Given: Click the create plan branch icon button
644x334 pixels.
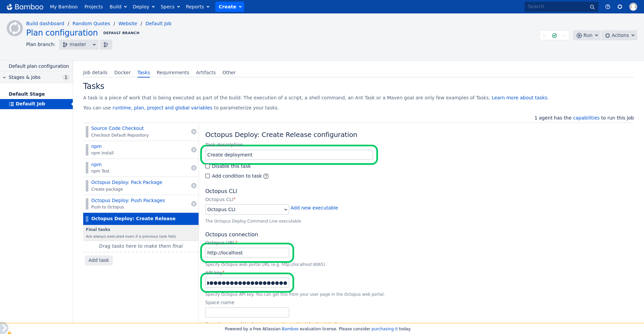Looking at the screenshot, I should click(106, 45).
